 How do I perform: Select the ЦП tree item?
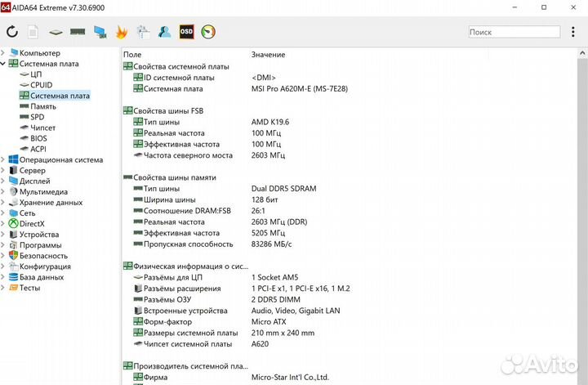click(36, 74)
